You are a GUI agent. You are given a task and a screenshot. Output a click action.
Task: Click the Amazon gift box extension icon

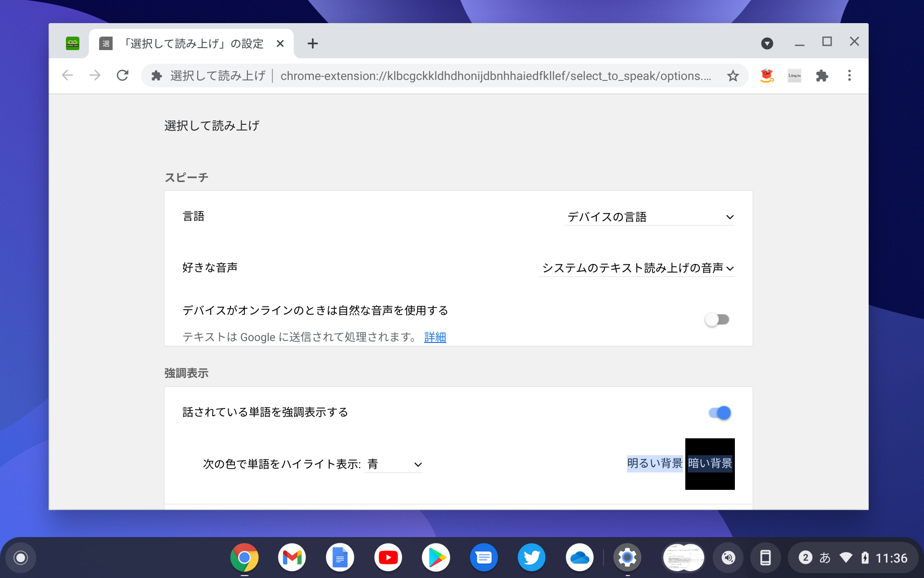(x=767, y=76)
